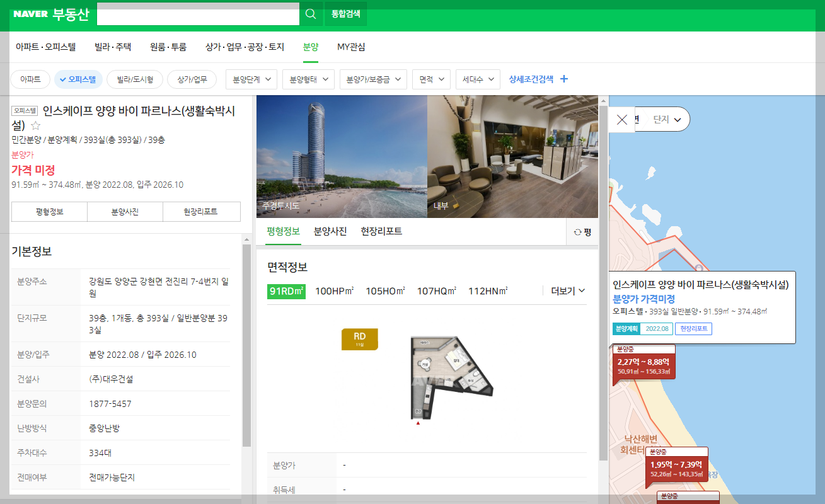The image size is (825, 504).
Task: Favorite the listing with the star icon
Action: [x=35, y=125]
